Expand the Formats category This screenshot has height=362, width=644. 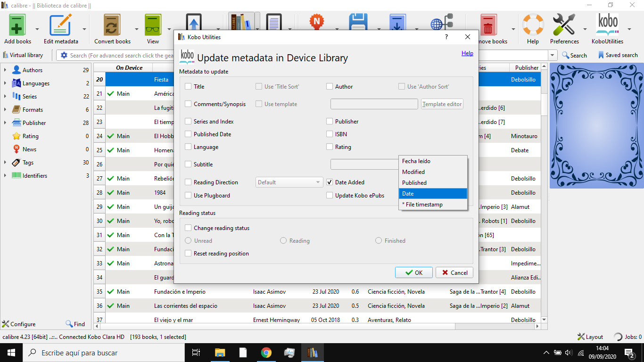[x=5, y=110]
